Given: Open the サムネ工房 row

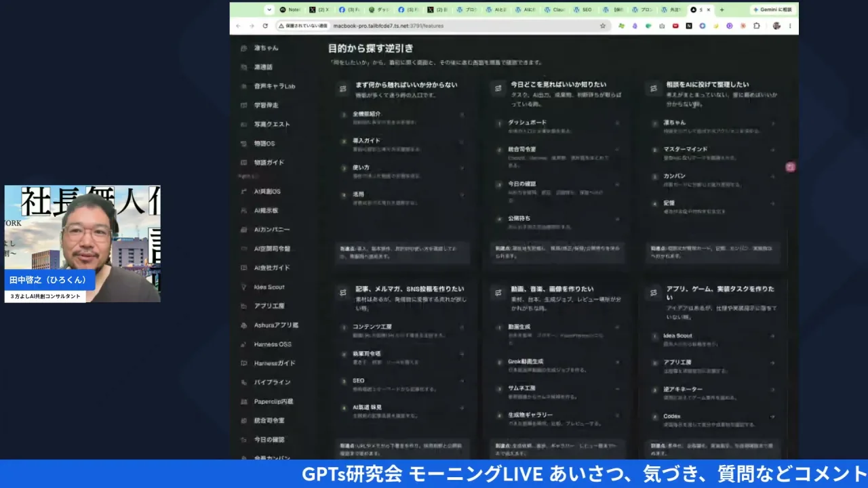Looking at the screenshot, I should click(558, 391).
